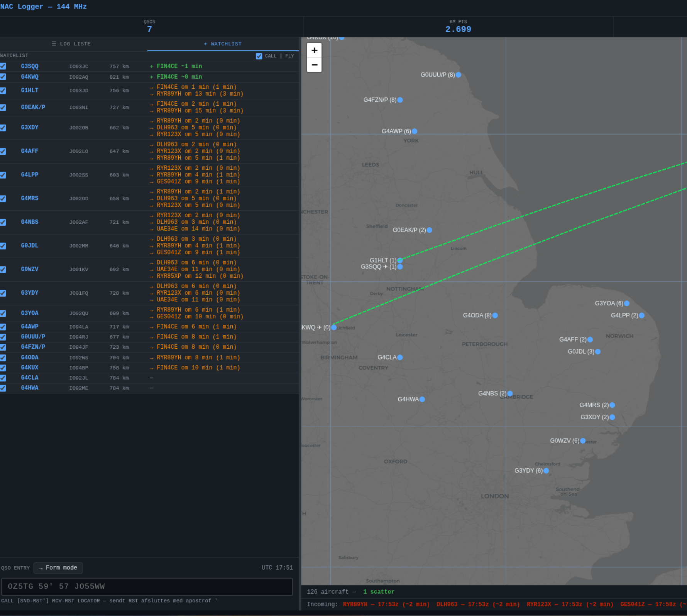Image resolution: width=687 pixels, height=616 pixels.
Task: Open the Watchlist tab
Action: pyautogui.click(x=223, y=44)
